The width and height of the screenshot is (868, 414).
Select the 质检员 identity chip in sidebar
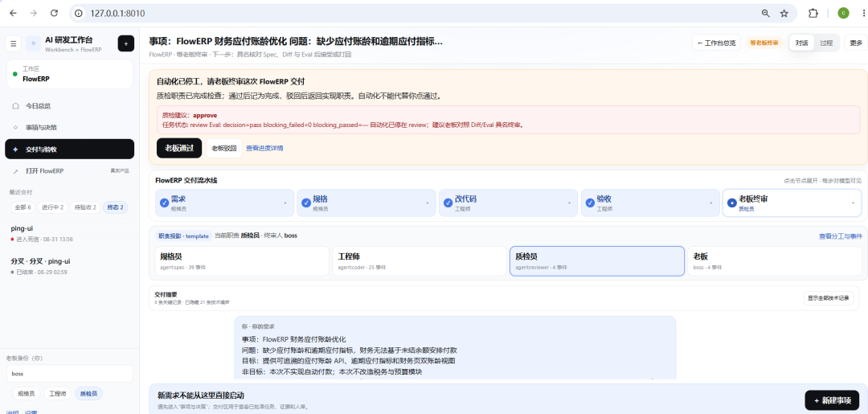[x=88, y=394]
